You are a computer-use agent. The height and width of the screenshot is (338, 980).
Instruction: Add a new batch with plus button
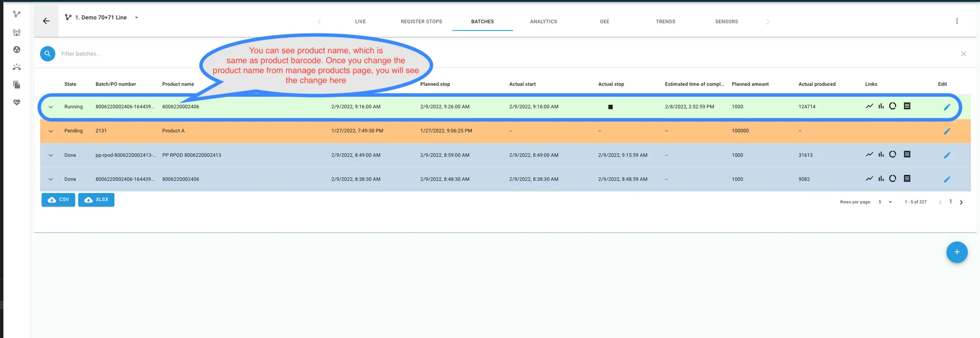[x=957, y=252]
